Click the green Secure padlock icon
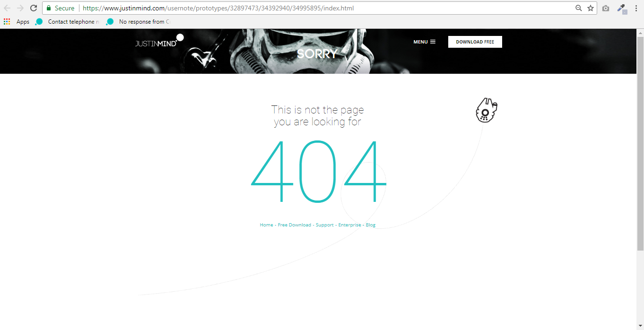The width and height of the screenshot is (644, 330). 49,8
